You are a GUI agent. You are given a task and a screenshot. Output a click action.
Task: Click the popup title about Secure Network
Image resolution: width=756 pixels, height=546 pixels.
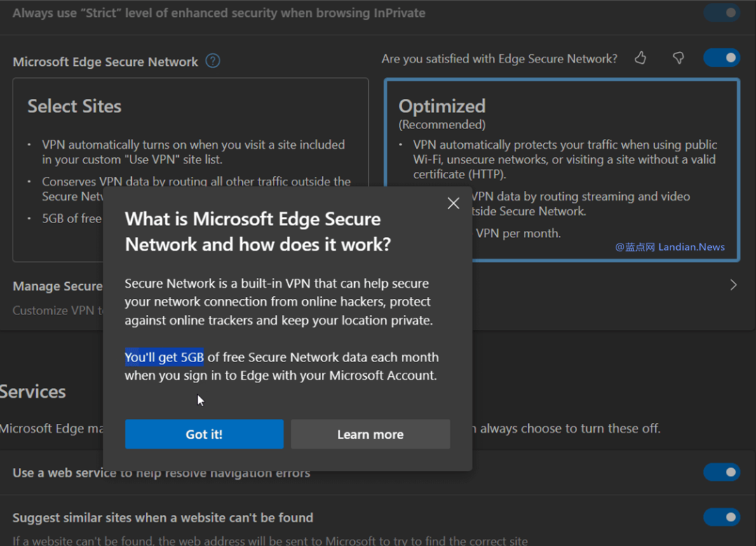[x=257, y=231]
